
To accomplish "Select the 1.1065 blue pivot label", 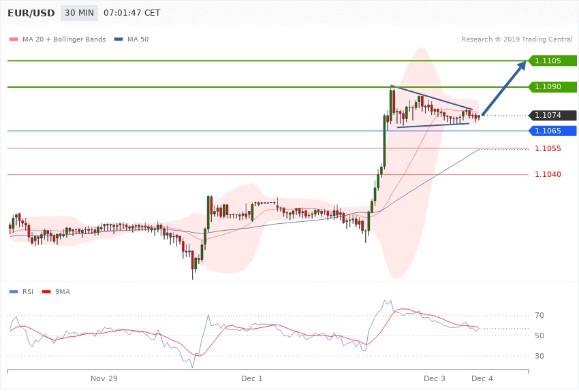I will (x=548, y=131).
